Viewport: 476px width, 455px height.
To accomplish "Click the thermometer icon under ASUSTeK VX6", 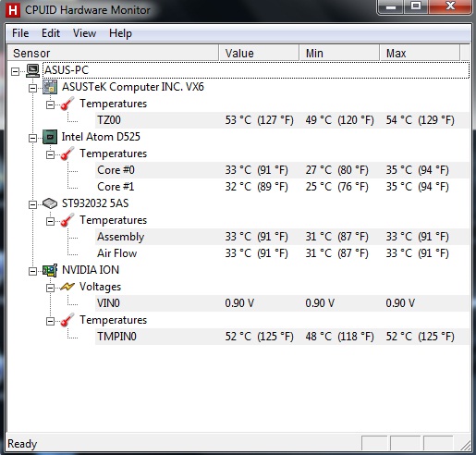I will tap(67, 104).
